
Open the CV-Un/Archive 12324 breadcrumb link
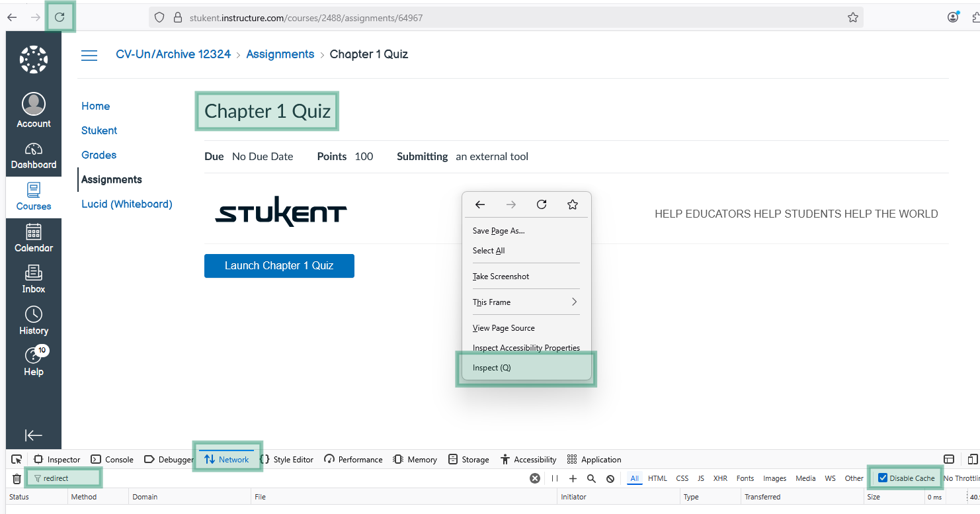[173, 54]
